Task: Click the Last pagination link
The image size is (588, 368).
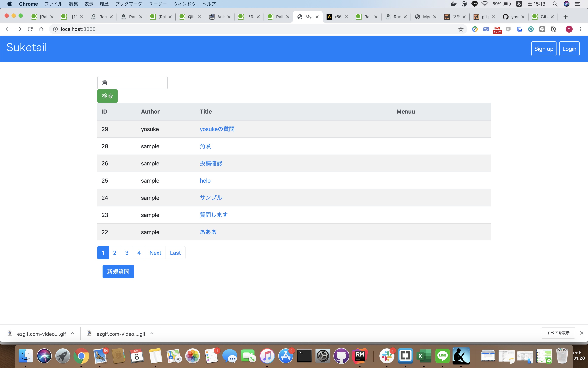Action: pyautogui.click(x=175, y=253)
